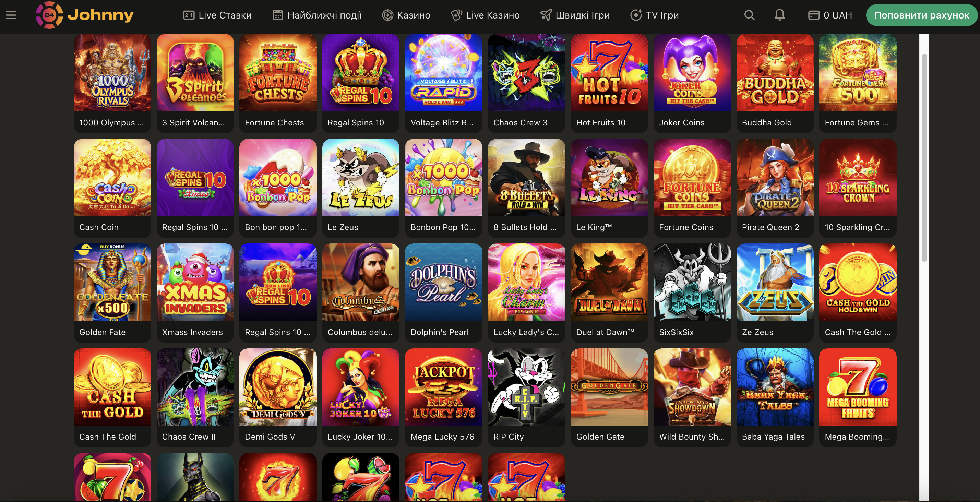This screenshot has height=502, width=980.
Task: Click the Live Ставки scoreboard icon
Action: click(x=189, y=15)
